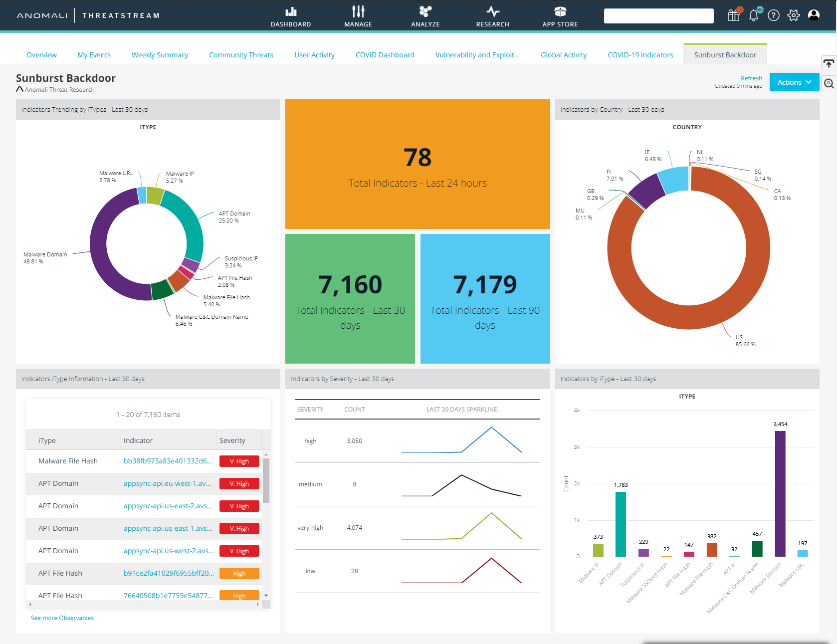The image size is (837, 644).
Task: Open the Manage sliders icon
Action: [358, 11]
